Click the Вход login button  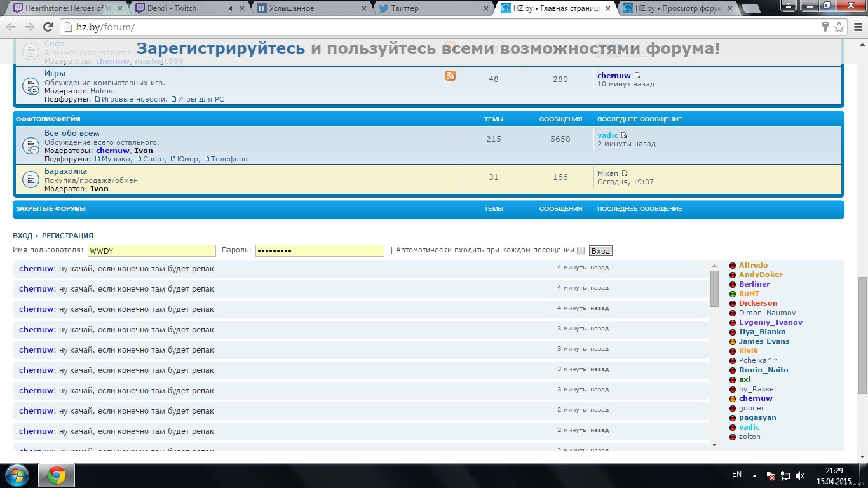[600, 251]
